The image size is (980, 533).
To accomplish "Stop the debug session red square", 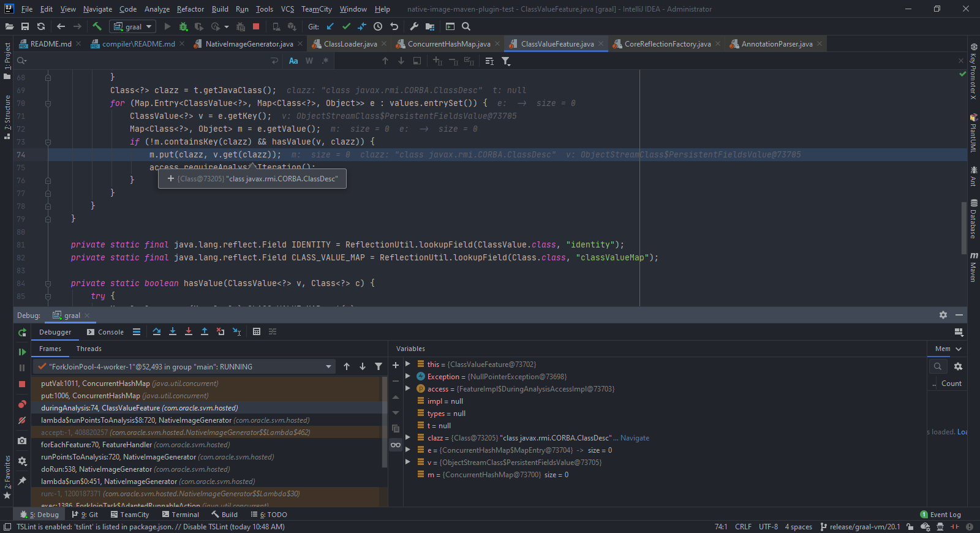I will (22, 384).
